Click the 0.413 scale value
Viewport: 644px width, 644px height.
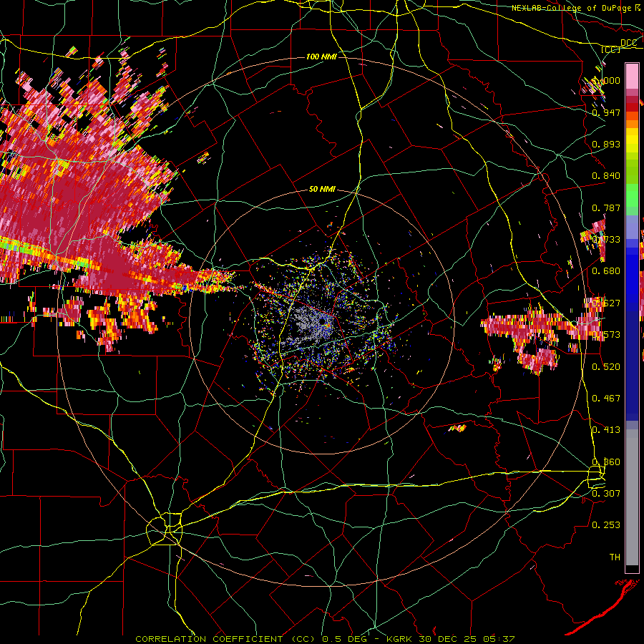606,430
